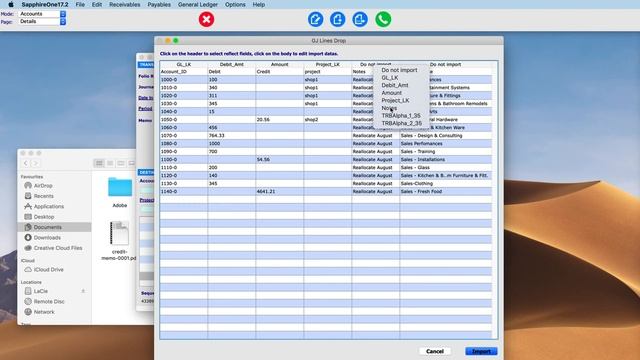Click the 'Sales - Design & Consulting' cell
This screenshot has width=640, height=360.
tap(445, 136)
